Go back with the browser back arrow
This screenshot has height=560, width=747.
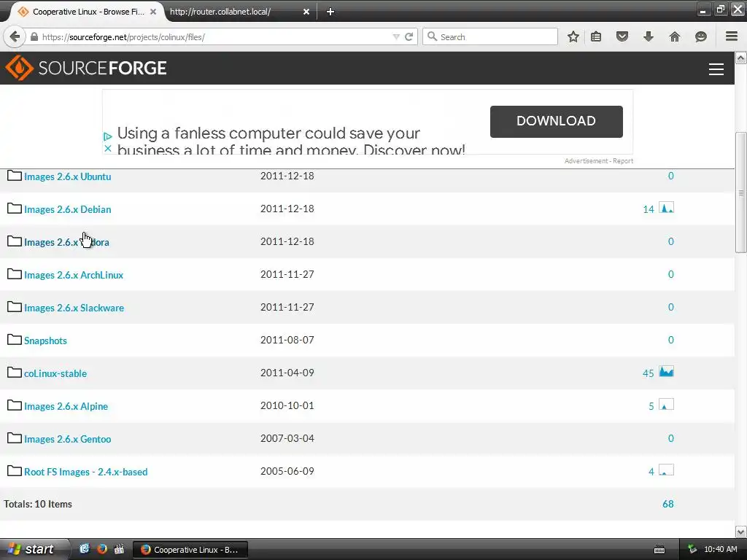[x=15, y=36]
